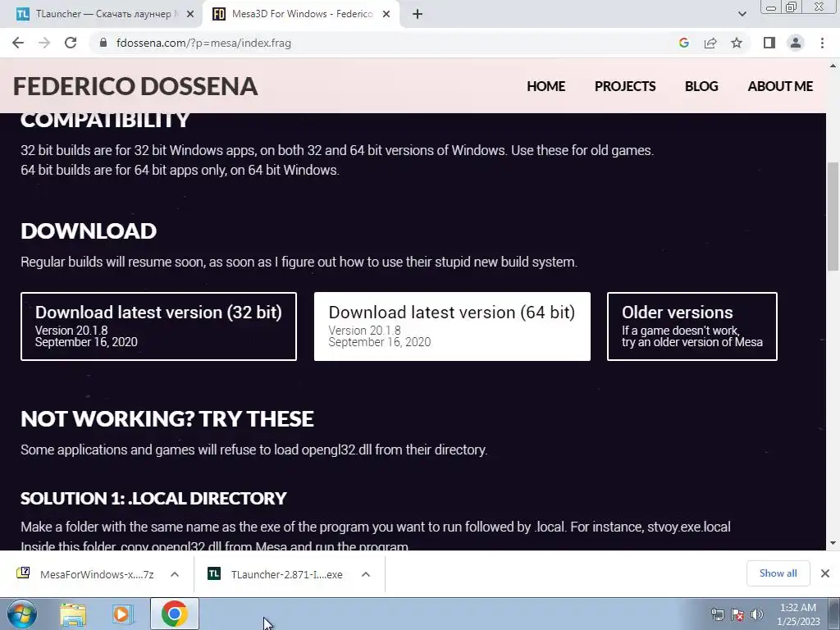Download latest version (32 bit)

click(158, 326)
